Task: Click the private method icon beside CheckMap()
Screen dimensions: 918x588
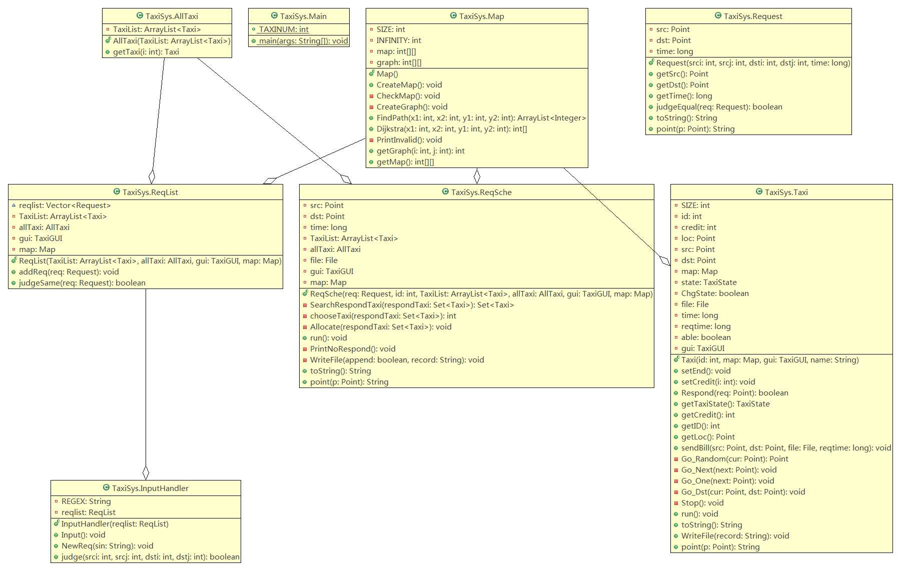Action: click(x=372, y=96)
